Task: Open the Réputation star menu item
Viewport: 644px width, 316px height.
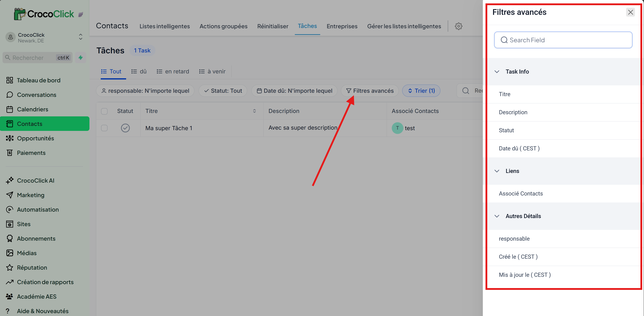Action: point(32,267)
